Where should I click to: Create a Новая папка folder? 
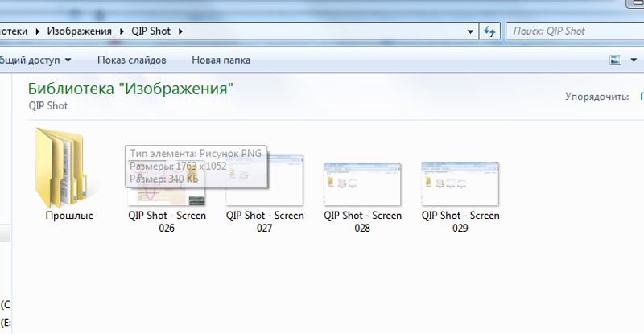tap(221, 60)
